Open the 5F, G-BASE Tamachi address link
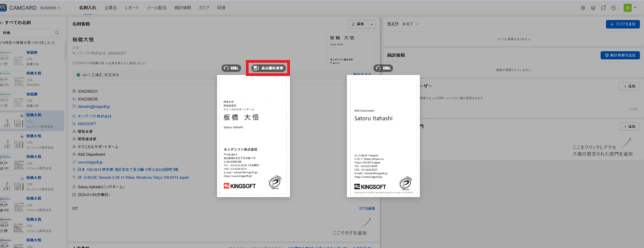Image resolution: width=644 pixels, height=248 pixels. pos(133,177)
